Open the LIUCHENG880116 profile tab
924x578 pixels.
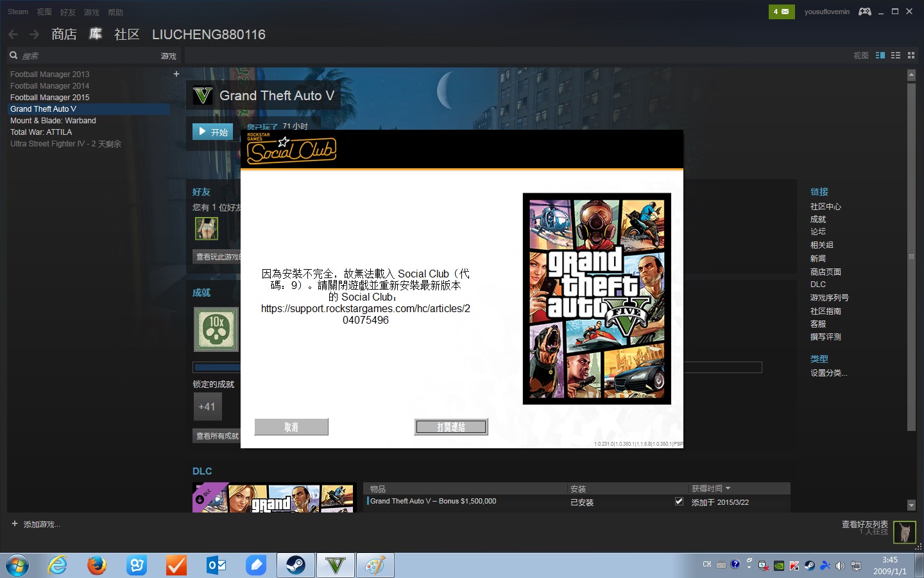pyautogui.click(x=209, y=35)
